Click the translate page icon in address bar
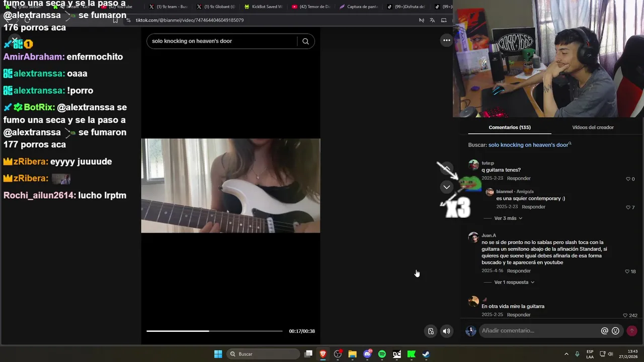Viewport: 644px width, 362px height. pos(432,20)
